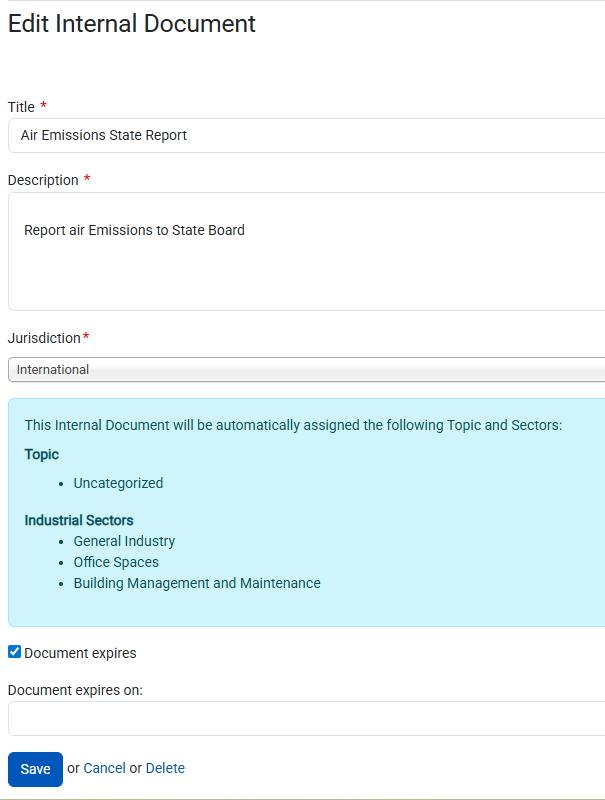Click the automatically assigned Topic and Sectors notice
This screenshot has width=605, height=800.
(293, 426)
